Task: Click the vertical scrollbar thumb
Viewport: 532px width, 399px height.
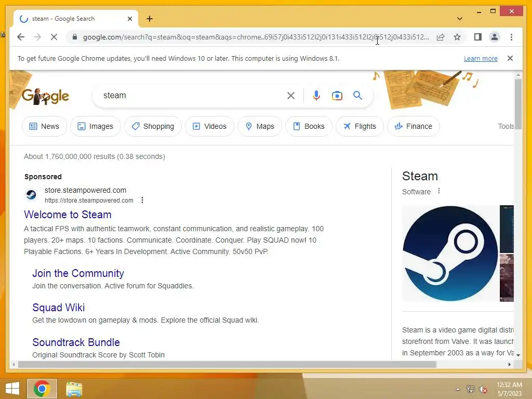Action: pyautogui.click(x=518, y=103)
